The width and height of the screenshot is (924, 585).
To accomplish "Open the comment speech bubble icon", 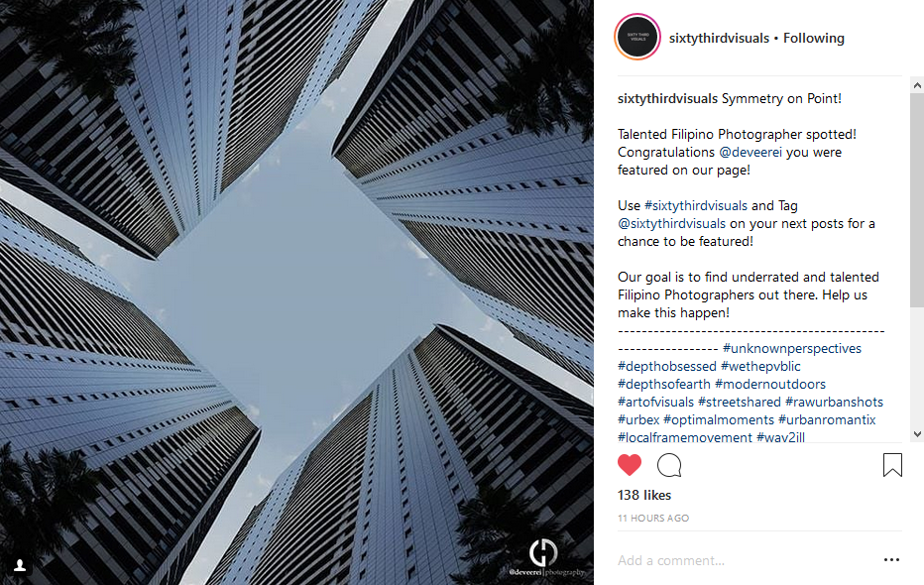I will click(x=669, y=465).
